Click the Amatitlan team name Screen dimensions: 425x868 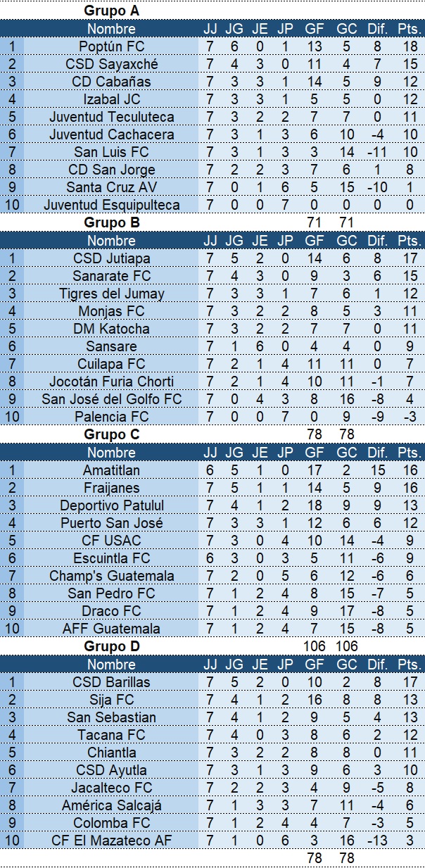pos(111,470)
